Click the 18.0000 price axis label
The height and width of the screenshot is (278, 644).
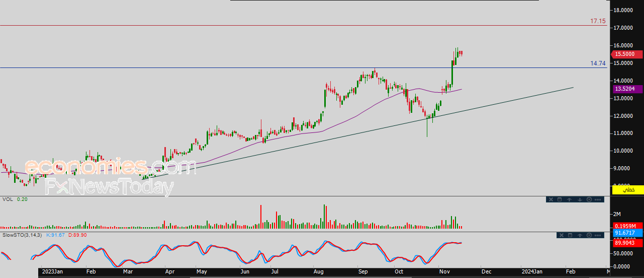[623, 10]
